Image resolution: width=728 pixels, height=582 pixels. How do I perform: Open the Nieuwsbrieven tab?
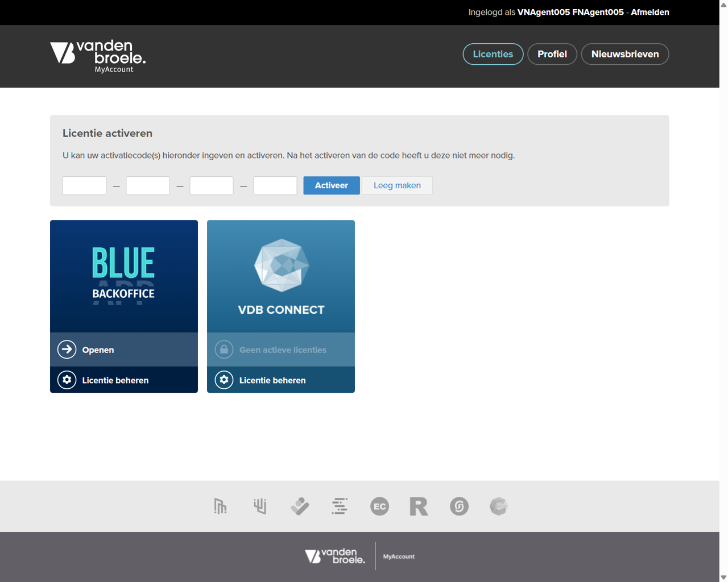click(x=625, y=54)
